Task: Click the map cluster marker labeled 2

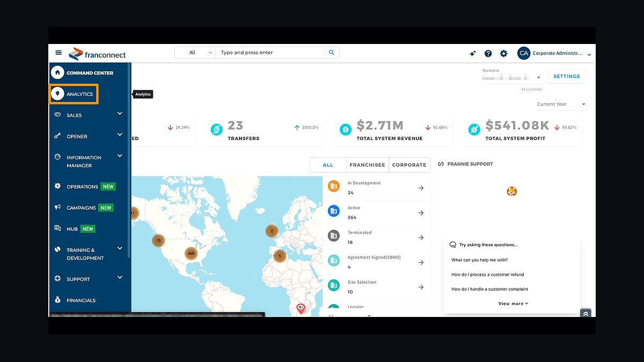Action: (272, 231)
